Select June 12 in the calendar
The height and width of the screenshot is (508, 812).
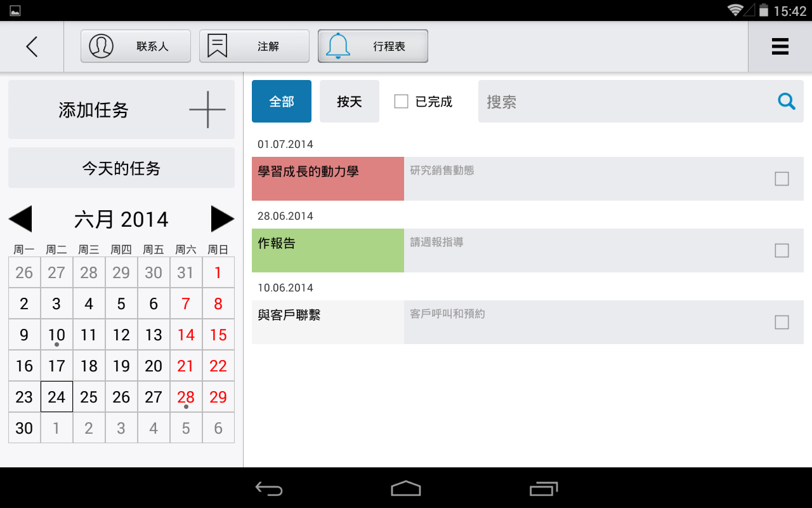click(121, 335)
